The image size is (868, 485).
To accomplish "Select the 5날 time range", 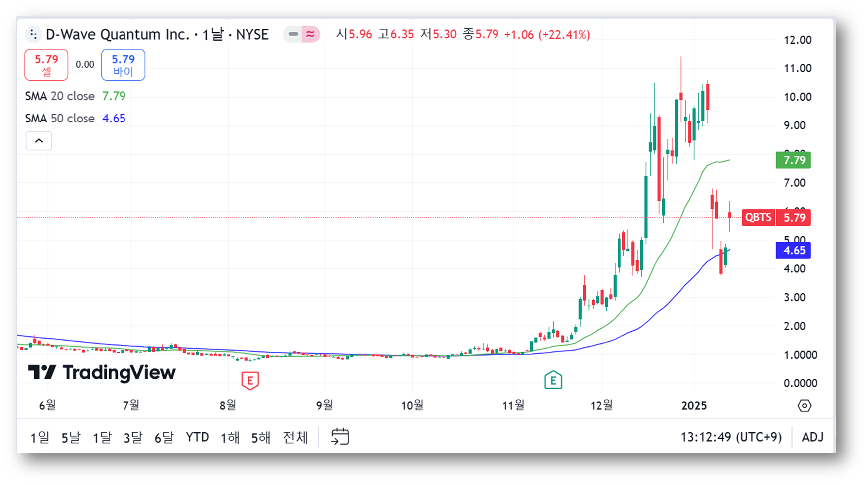I will tap(71, 438).
